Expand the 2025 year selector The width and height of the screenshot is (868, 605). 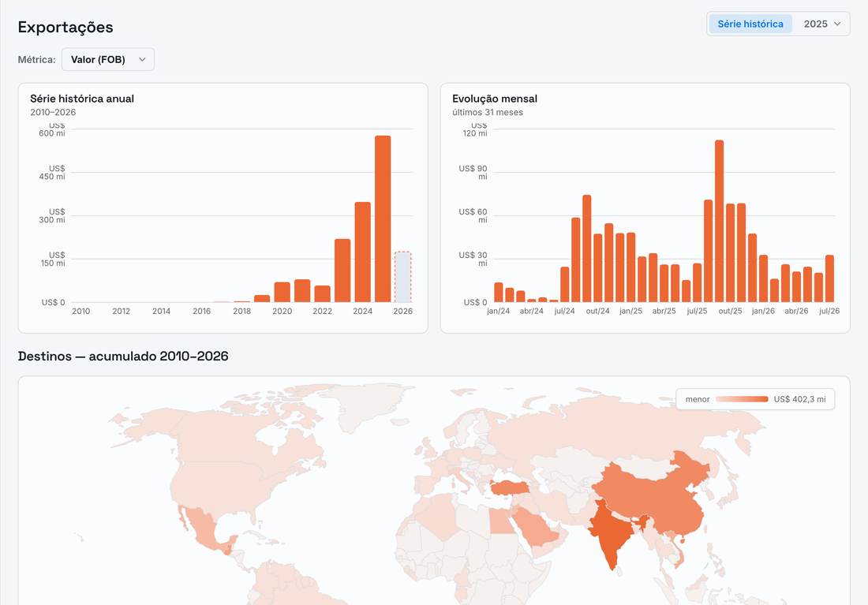tap(822, 24)
